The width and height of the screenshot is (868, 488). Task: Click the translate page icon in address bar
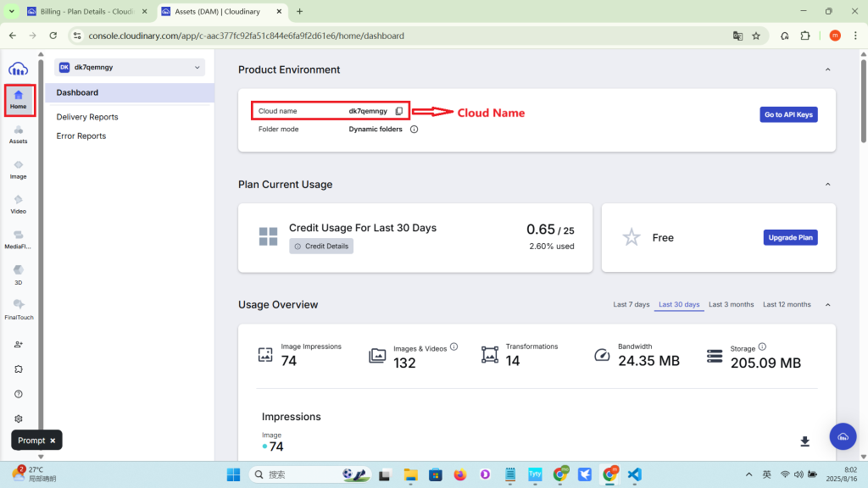[x=738, y=36]
